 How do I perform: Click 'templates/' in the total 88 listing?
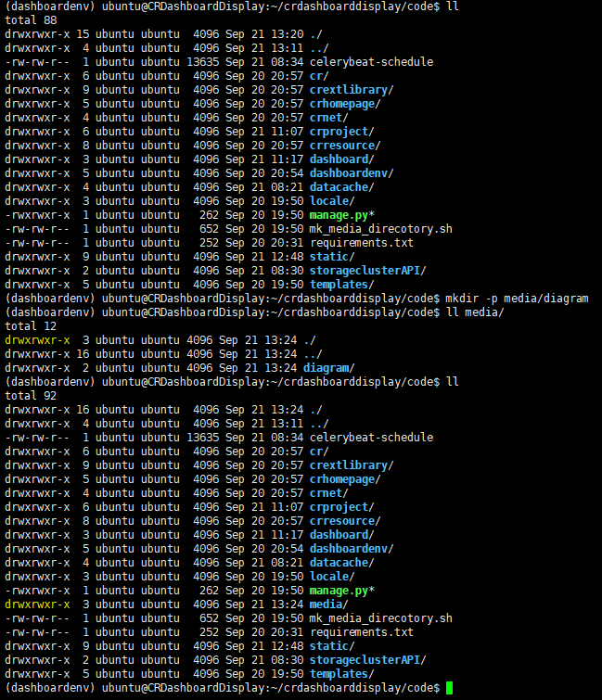341,285
